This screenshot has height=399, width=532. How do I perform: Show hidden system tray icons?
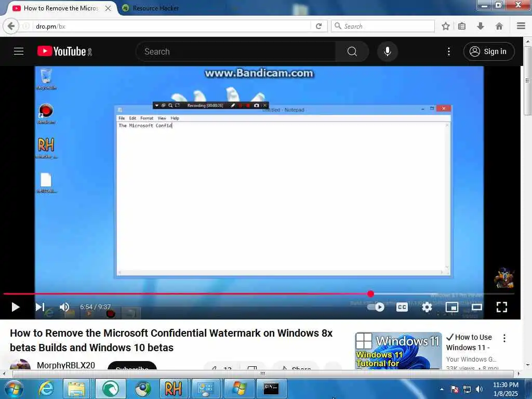[x=442, y=389]
